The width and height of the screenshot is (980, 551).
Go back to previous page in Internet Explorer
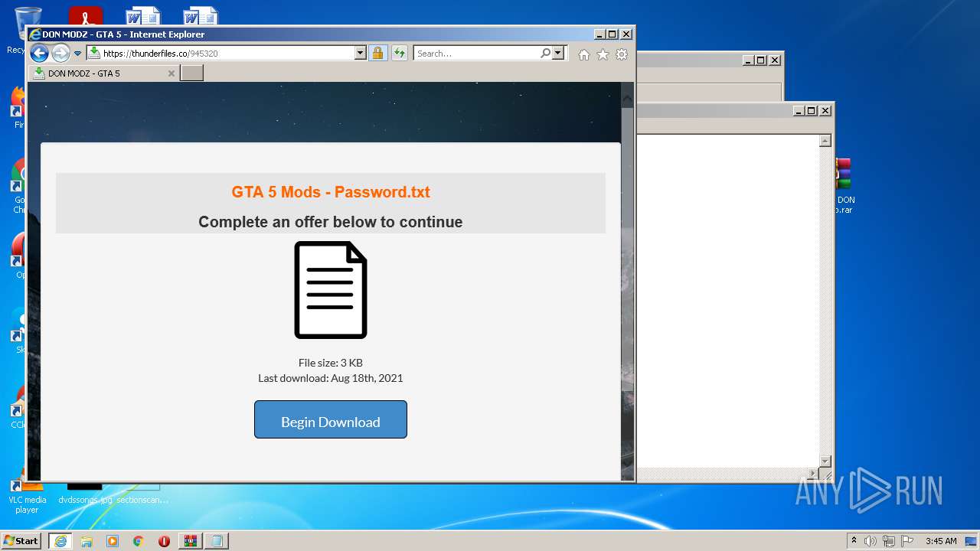39,54
